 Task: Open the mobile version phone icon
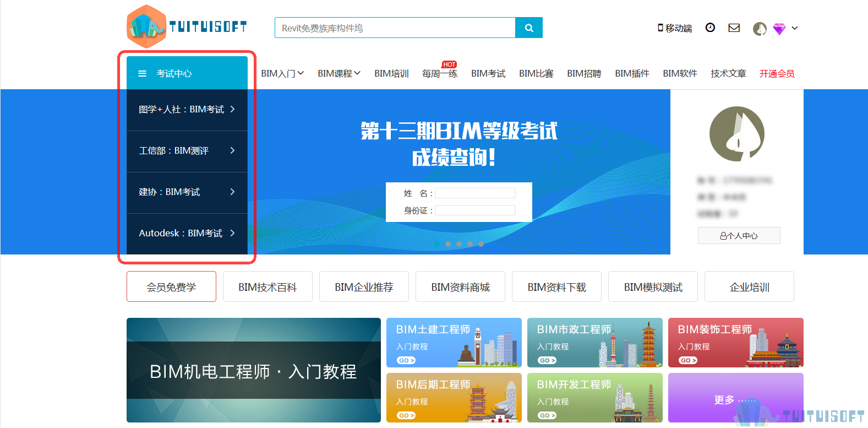pyautogui.click(x=660, y=28)
